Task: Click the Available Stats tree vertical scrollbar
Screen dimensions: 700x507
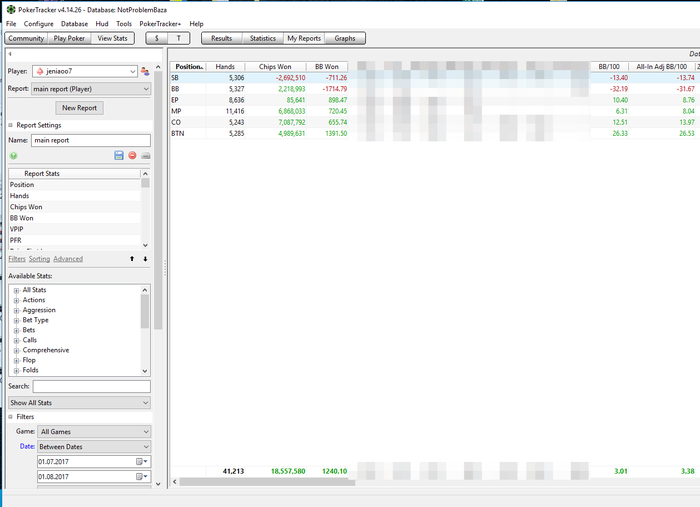Action: (x=145, y=312)
